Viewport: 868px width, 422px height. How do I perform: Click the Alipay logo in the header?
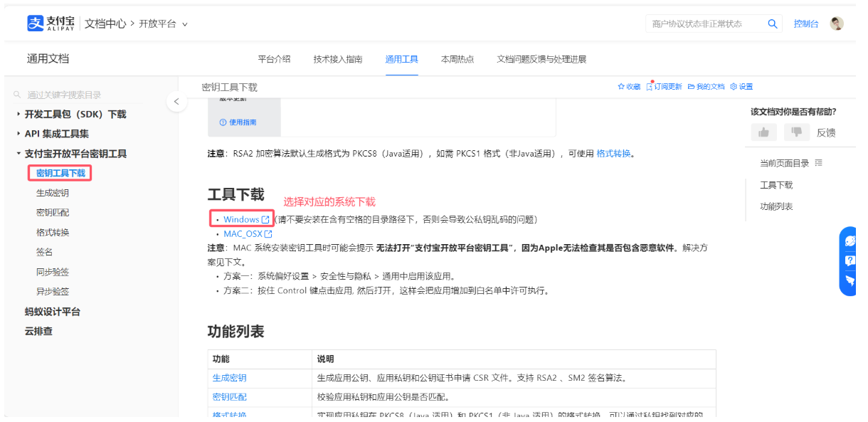click(51, 23)
